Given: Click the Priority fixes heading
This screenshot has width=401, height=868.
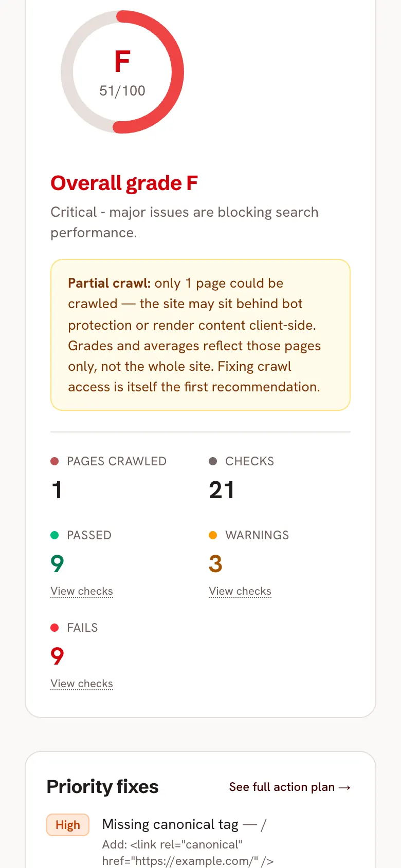Looking at the screenshot, I should point(102,787).
